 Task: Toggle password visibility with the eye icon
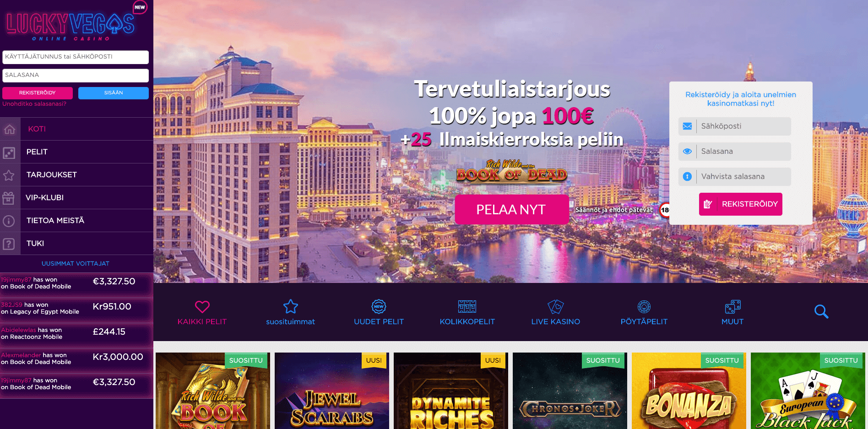point(687,152)
